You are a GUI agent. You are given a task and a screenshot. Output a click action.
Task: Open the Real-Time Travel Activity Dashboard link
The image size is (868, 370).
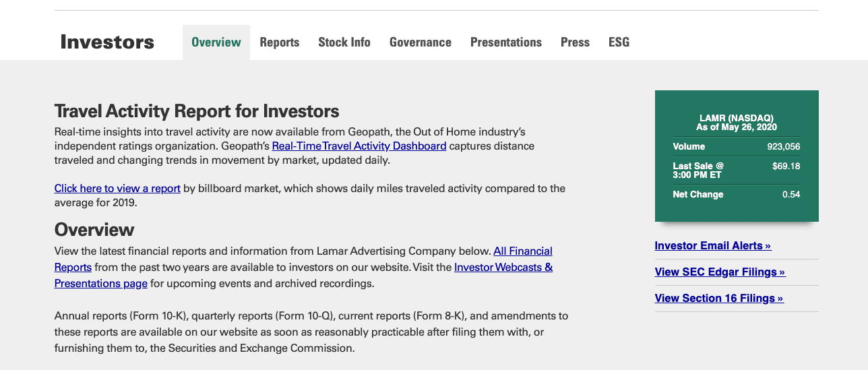tap(359, 146)
